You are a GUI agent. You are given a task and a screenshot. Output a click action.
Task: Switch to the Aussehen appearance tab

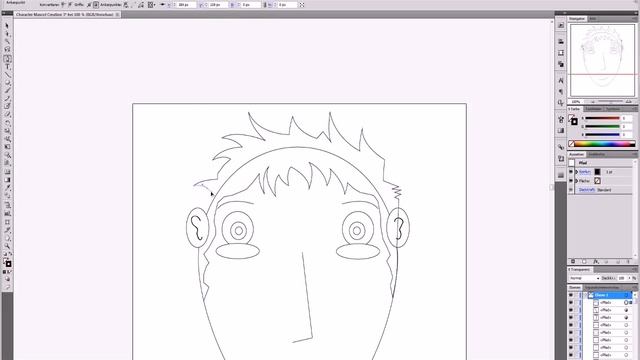point(577,155)
